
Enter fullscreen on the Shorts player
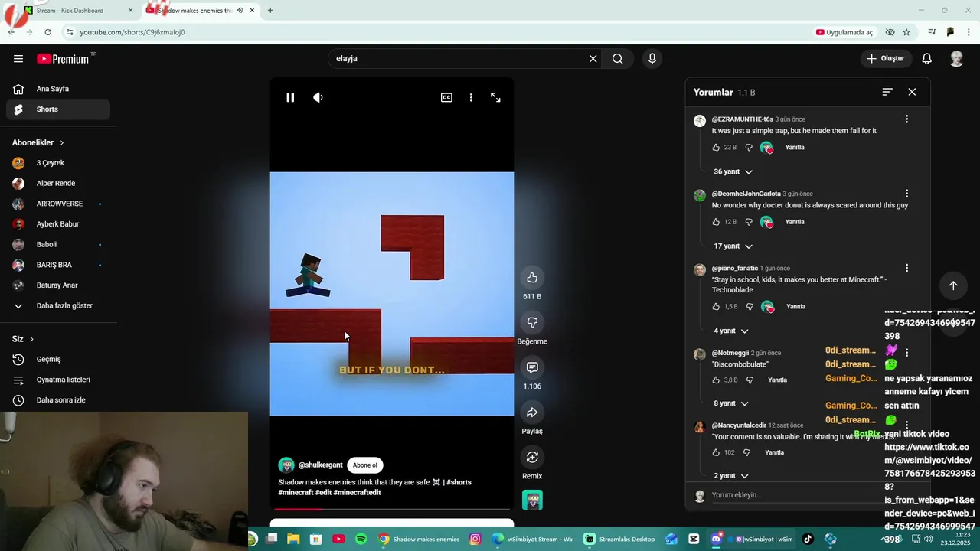pos(495,98)
